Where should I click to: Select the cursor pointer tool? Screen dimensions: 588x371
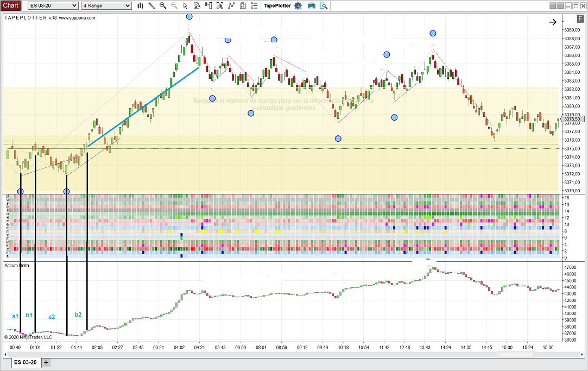[186, 5]
